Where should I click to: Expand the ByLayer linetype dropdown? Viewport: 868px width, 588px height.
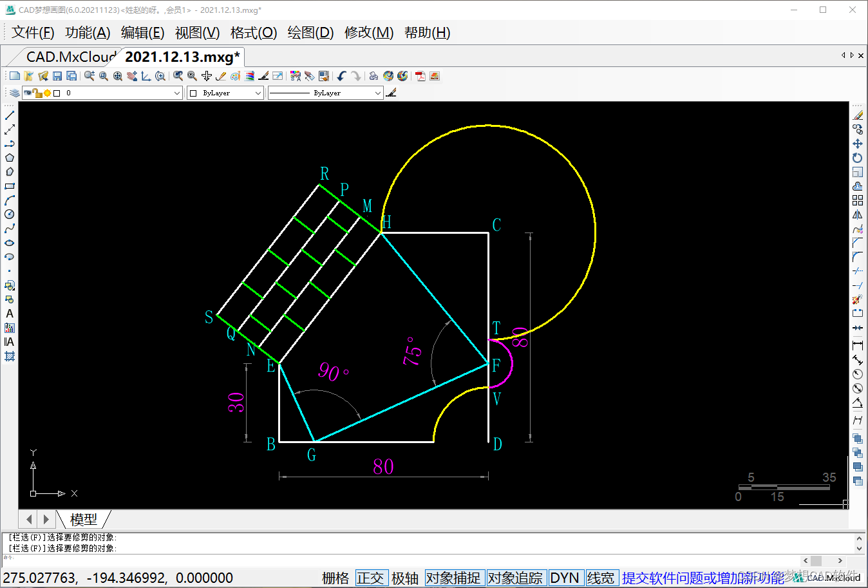pos(377,93)
